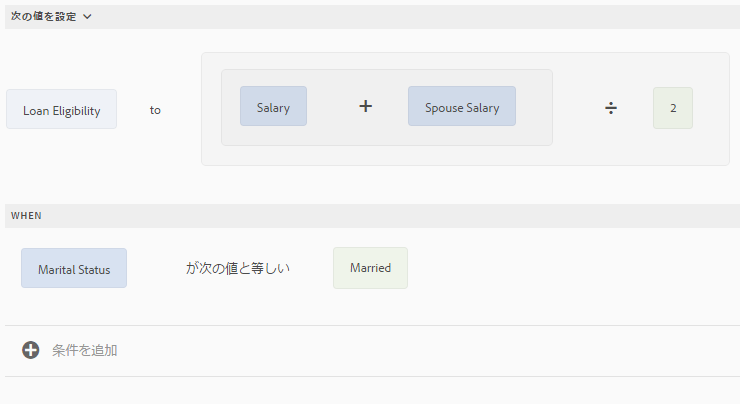Click the 条件を追加 link text
Screen dimensions: 740x404
[84, 350]
